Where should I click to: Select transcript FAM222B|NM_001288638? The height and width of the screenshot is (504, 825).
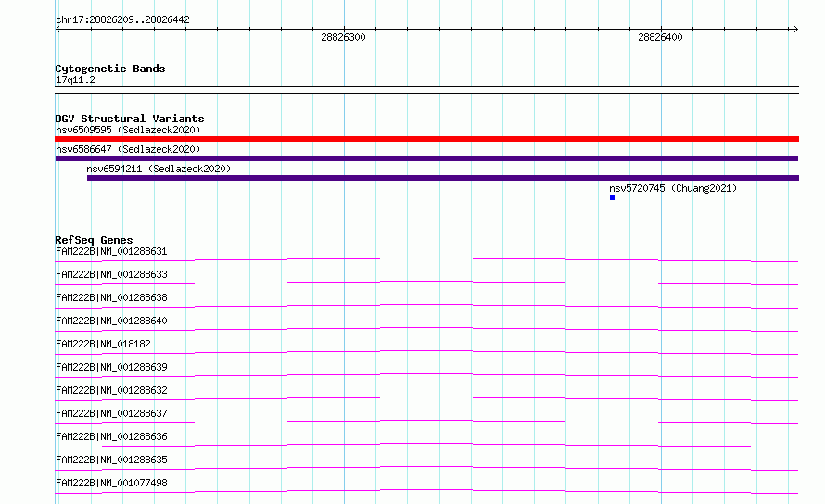111,297
